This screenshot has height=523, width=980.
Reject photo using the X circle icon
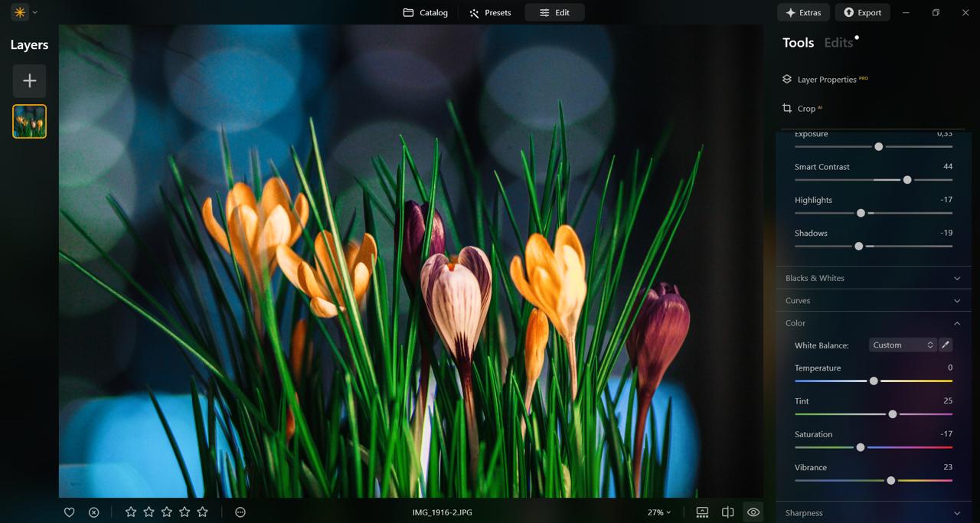93,512
